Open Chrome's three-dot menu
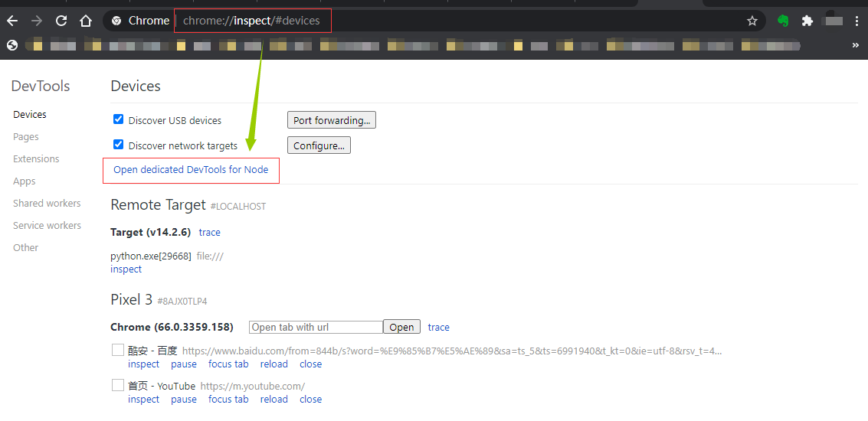This screenshot has height=421, width=868. (x=857, y=21)
